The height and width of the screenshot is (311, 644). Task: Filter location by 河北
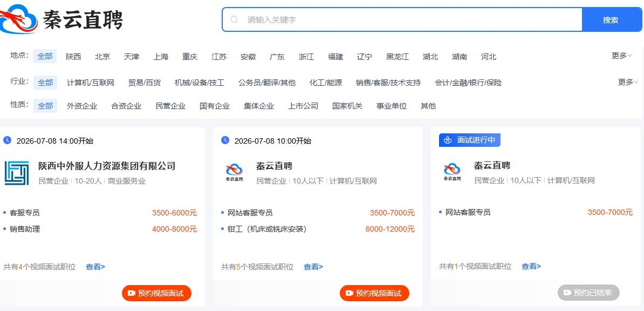click(489, 57)
